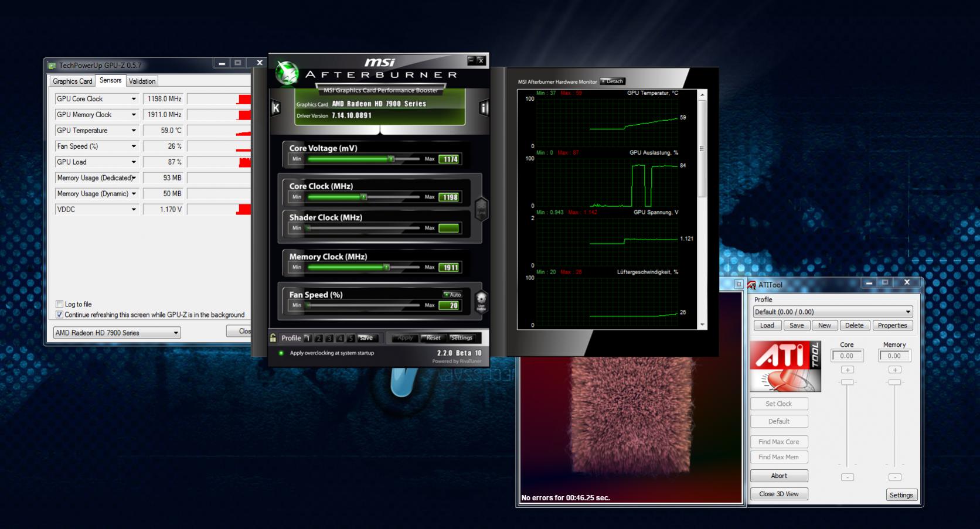Click the Fan Speed (%) slider track in Afterburner

[363, 305]
